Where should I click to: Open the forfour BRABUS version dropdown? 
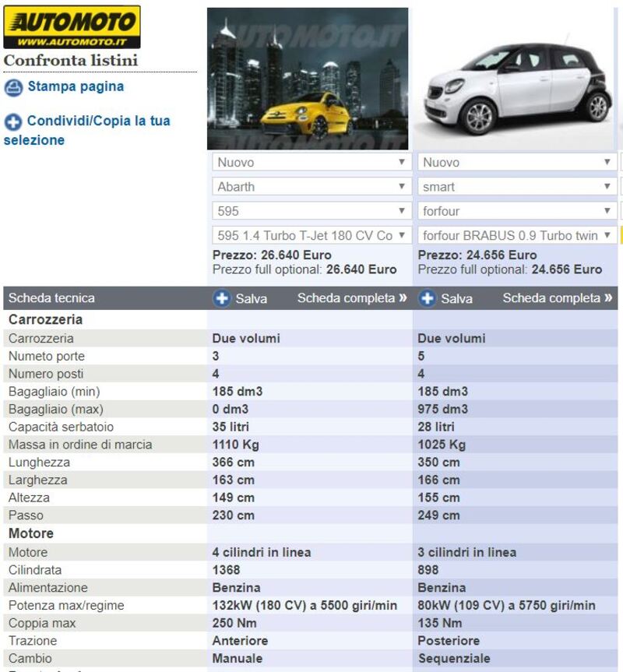click(517, 235)
